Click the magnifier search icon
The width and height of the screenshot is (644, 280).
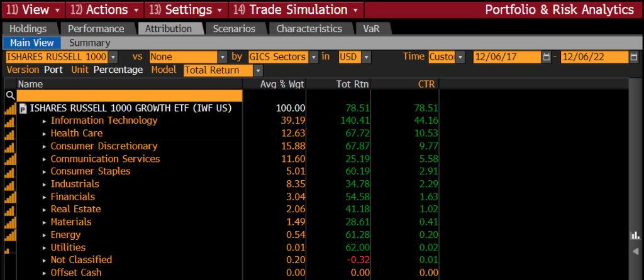(10, 96)
